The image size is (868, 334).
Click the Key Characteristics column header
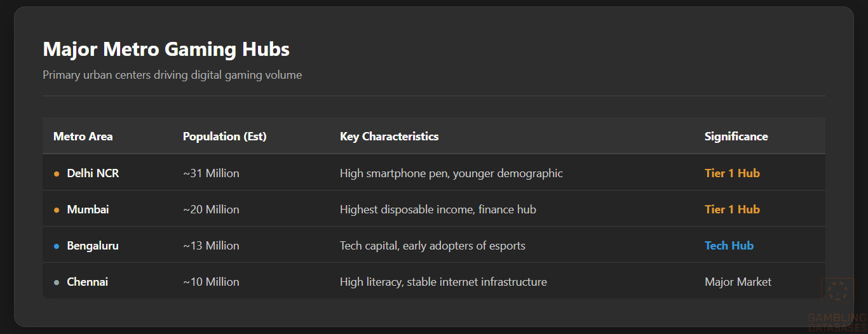[389, 137]
